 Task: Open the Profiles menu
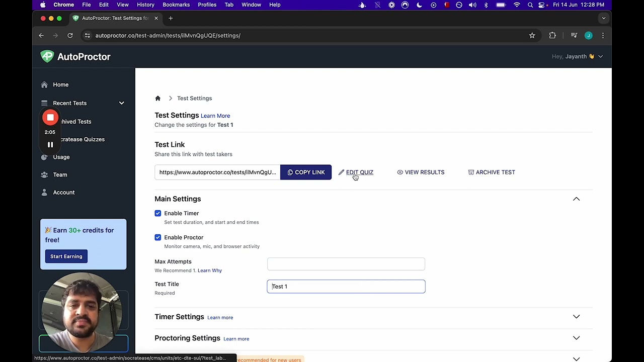[207, 5]
